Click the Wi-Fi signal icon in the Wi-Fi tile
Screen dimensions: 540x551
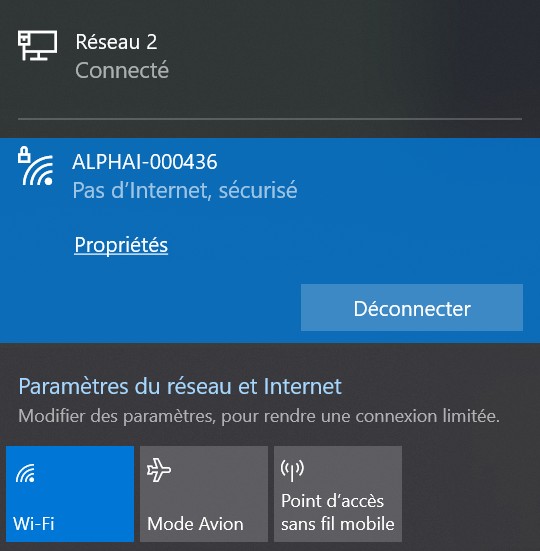coord(25,473)
